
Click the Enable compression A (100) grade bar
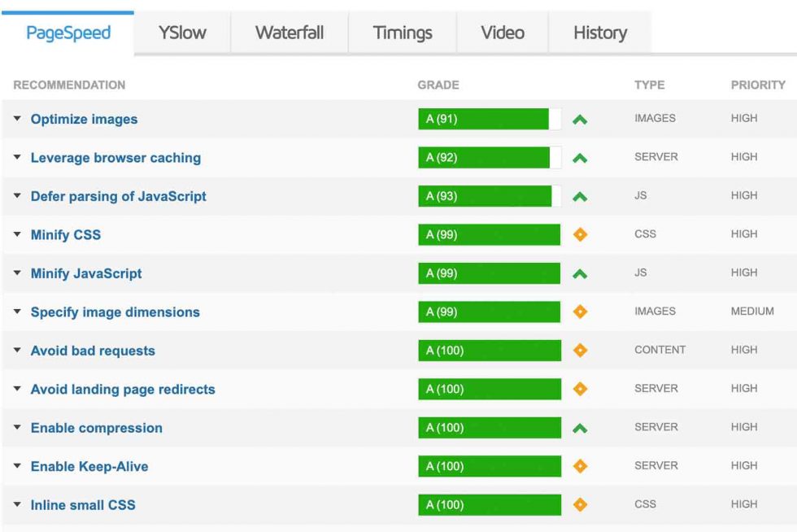coord(490,428)
